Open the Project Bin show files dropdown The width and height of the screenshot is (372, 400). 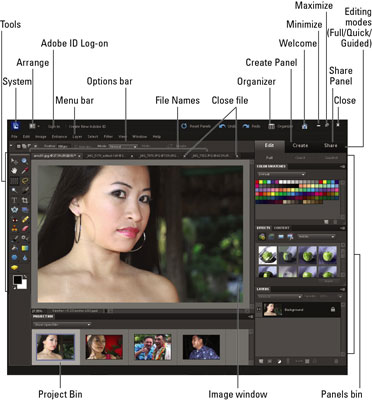(x=62, y=324)
